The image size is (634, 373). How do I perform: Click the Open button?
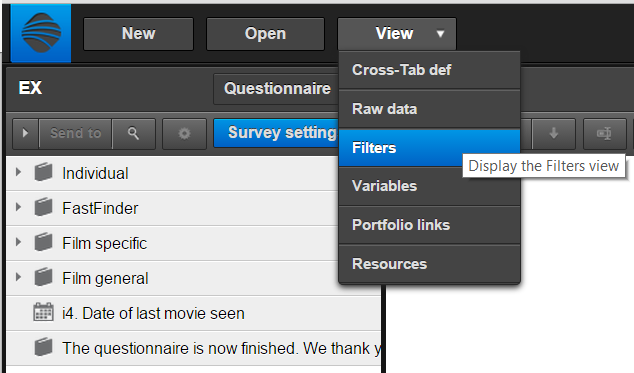(265, 34)
